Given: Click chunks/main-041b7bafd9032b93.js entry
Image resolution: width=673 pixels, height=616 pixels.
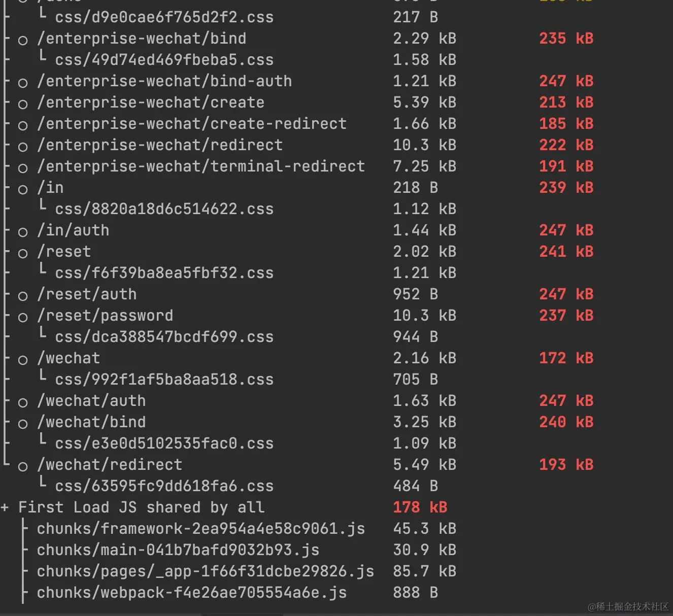Looking at the screenshot, I should click(x=178, y=550).
